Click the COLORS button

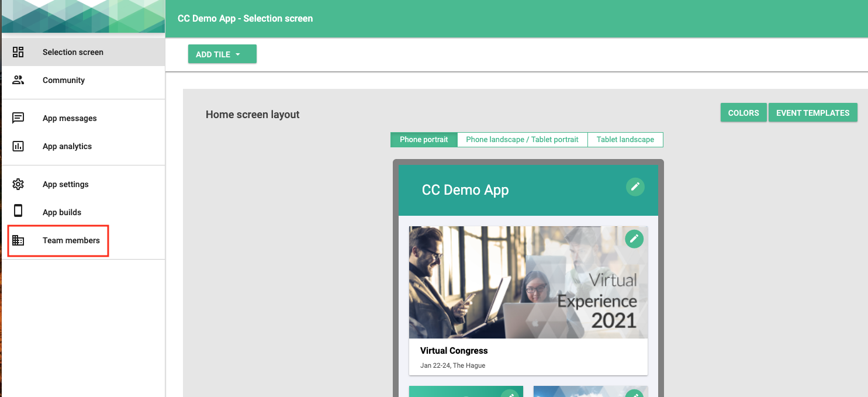743,113
